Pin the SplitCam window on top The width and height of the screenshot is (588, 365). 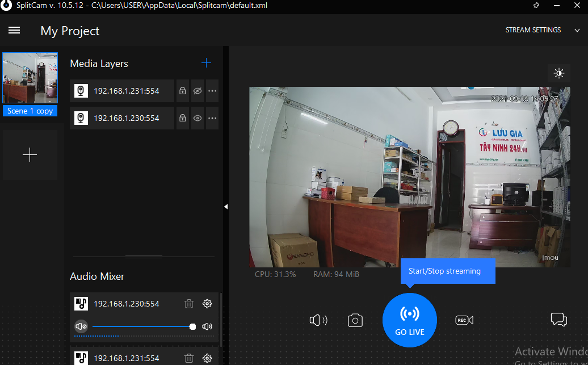tap(536, 5)
